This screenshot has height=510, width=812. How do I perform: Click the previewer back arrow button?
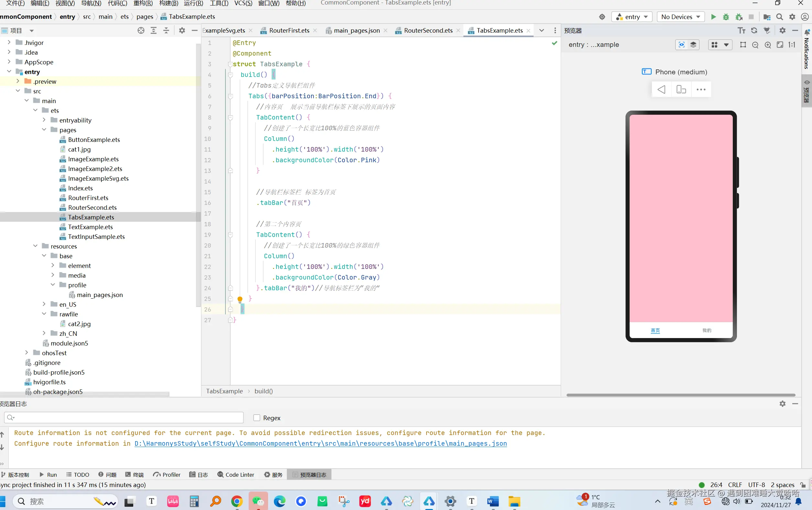pyautogui.click(x=661, y=90)
